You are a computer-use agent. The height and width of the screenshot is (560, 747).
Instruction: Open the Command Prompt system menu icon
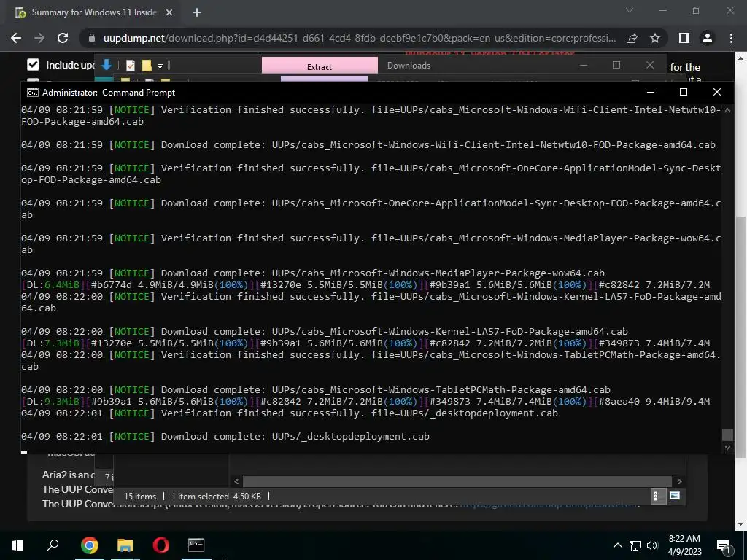coord(32,93)
